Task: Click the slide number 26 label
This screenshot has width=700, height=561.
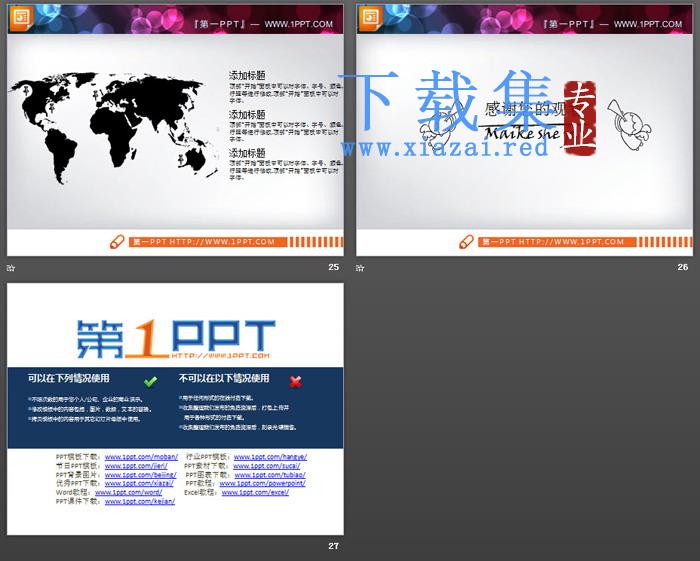Action: click(683, 267)
